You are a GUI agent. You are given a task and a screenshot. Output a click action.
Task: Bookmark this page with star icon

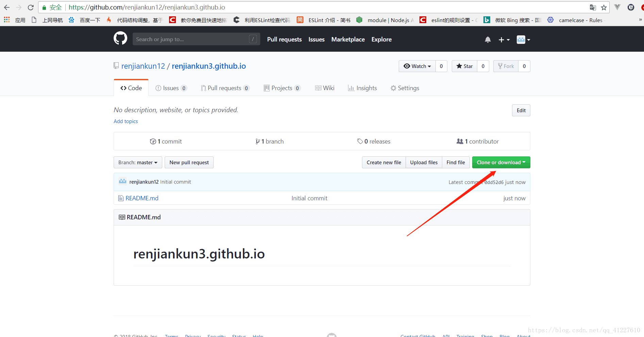[x=604, y=7]
